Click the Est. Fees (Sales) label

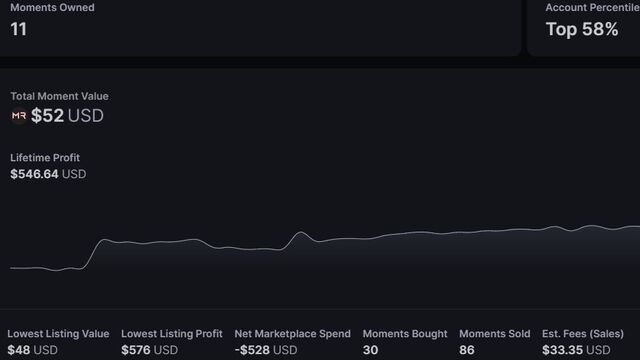(x=583, y=334)
